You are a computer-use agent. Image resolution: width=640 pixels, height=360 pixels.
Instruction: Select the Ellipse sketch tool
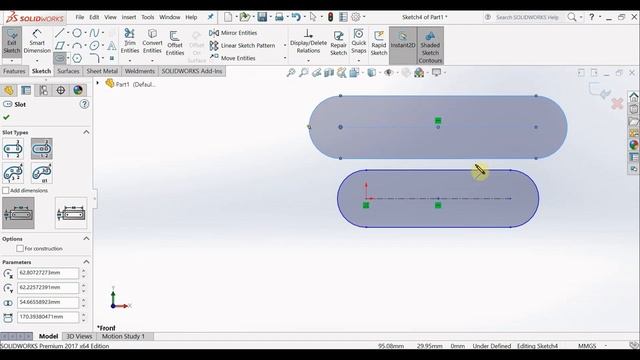click(94, 45)
